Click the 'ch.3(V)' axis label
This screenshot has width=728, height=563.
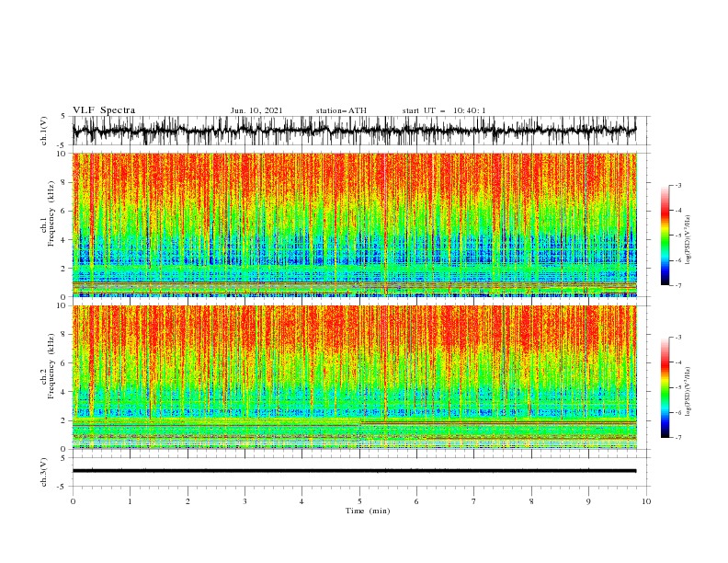44,472
